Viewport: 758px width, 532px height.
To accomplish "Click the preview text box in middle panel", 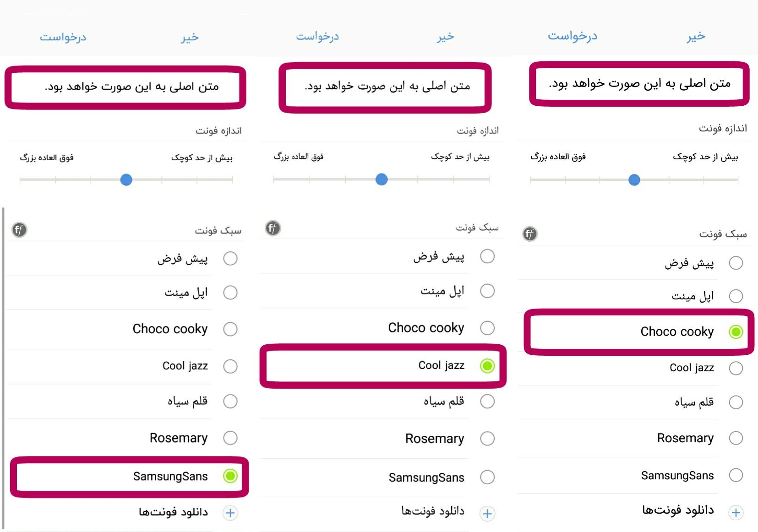I will click(385, 87).
